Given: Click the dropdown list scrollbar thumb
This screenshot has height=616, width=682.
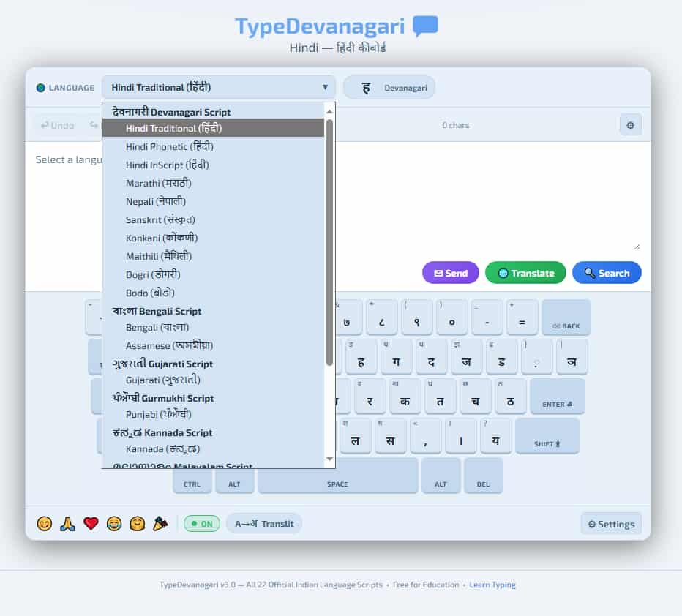Looking at the screenshot, I should click(330, 243).
